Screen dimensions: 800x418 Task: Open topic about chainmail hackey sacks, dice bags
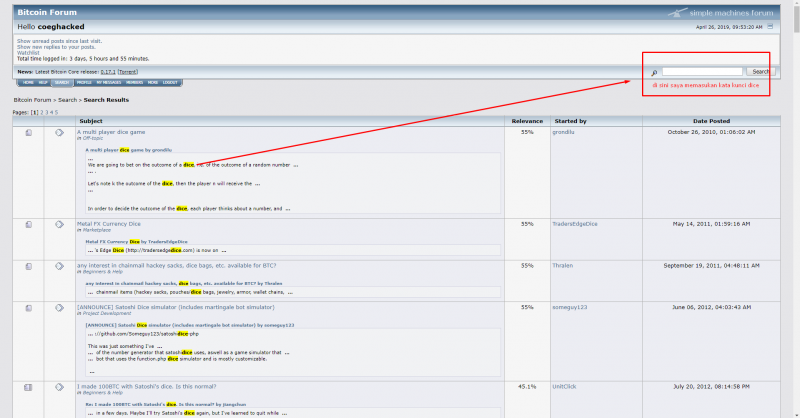click(177, 266)
